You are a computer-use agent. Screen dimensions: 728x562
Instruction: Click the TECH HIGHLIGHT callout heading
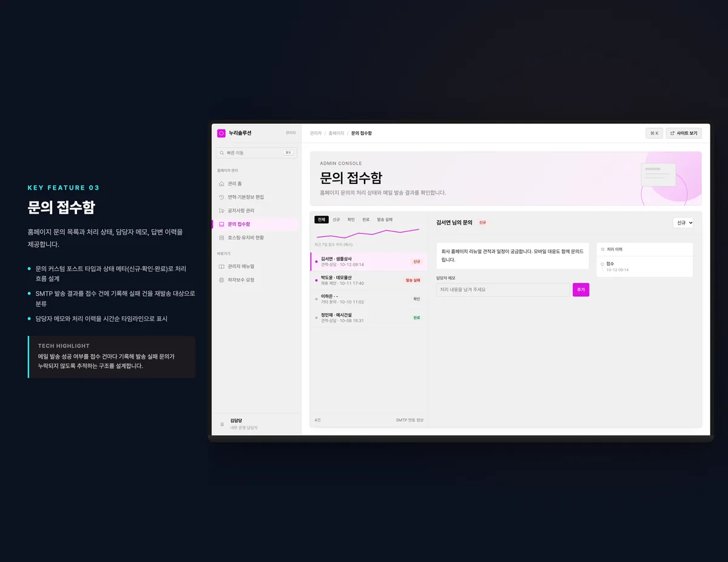pos(64,346)
